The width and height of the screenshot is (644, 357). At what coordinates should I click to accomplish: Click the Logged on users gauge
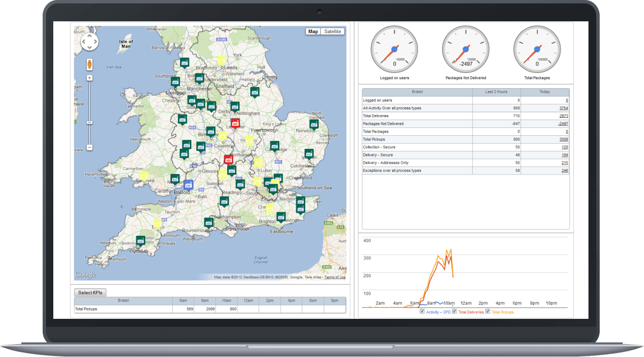[394, 49]
